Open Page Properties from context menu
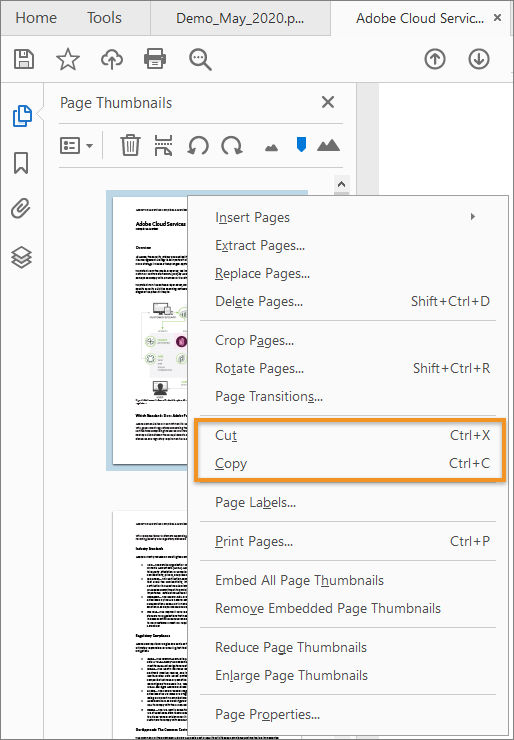Viewport: 514px width, 740px height. [x=348, y=714]
